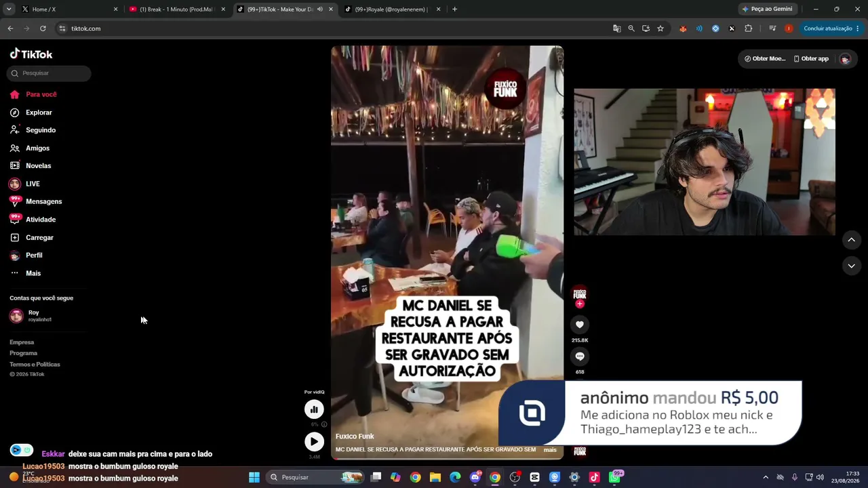This screenshot has height=488, width=868.
Task: Open Termos e Políticas footer link
Action: tap(35, 365)
